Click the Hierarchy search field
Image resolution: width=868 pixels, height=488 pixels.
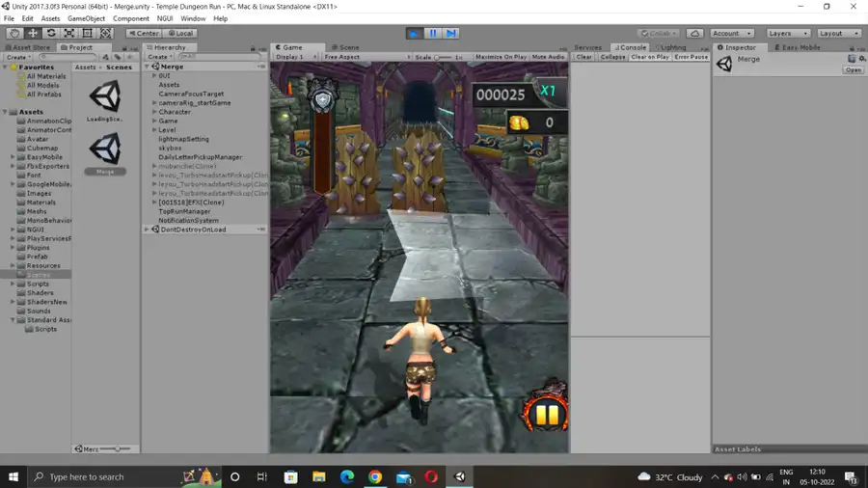tap(219, 57)
